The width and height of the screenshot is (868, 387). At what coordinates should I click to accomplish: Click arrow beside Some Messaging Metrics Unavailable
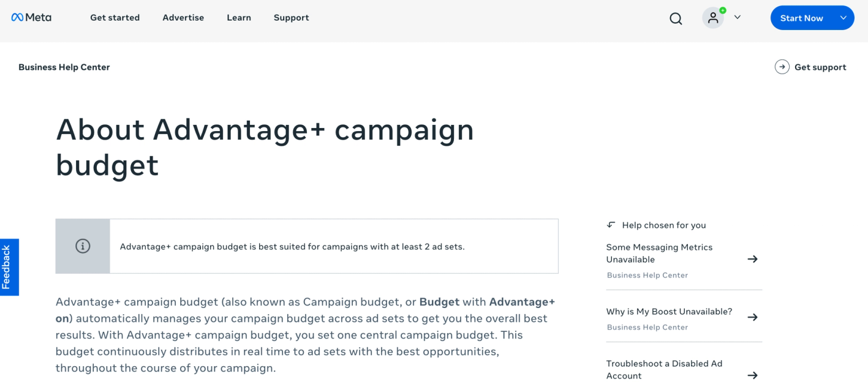(753, 259)
